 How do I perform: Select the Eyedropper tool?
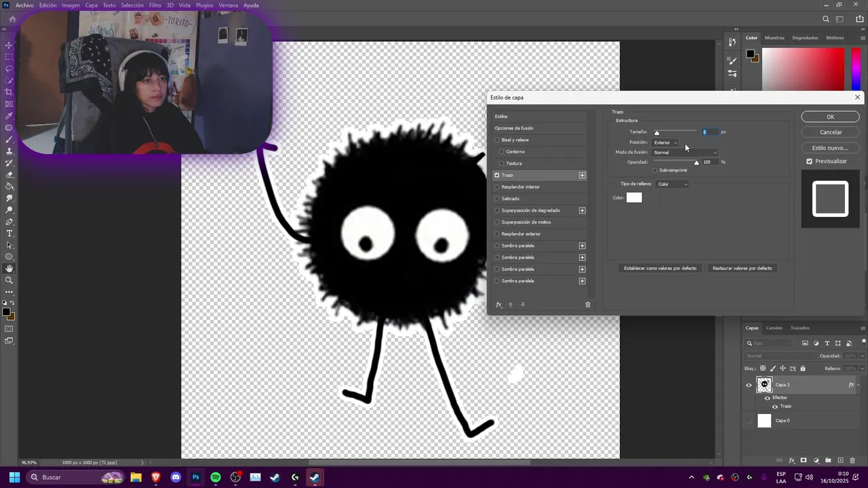[x=9, y=116]
